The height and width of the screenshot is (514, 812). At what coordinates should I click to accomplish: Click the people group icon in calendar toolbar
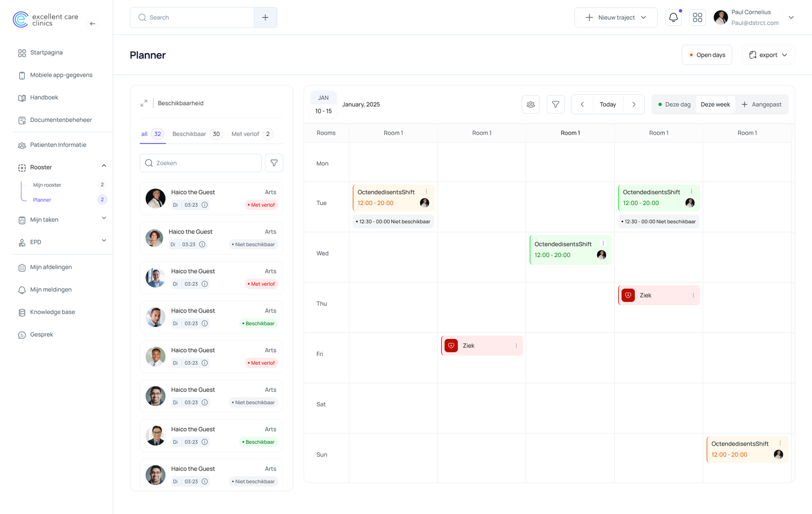[x=530, y=105]
